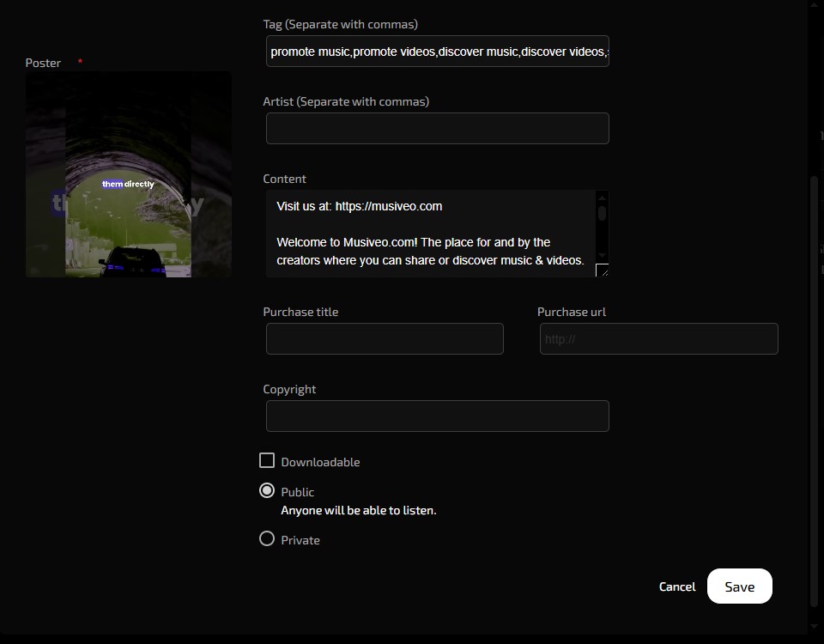Click the Tag input field

click(x=437, y=51)
